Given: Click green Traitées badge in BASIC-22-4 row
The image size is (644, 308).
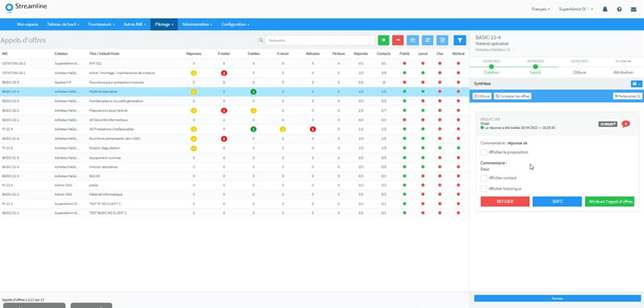Looking at the screenshot, I should click(253, 92).
